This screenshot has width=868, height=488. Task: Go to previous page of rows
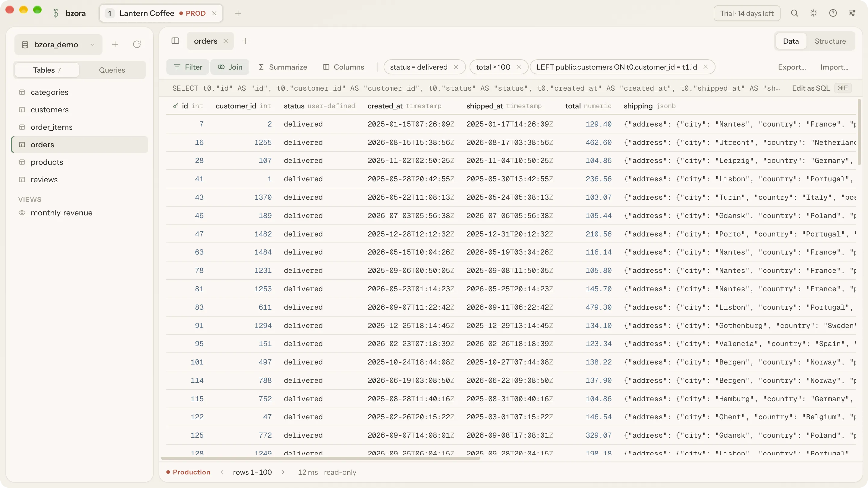222,472
